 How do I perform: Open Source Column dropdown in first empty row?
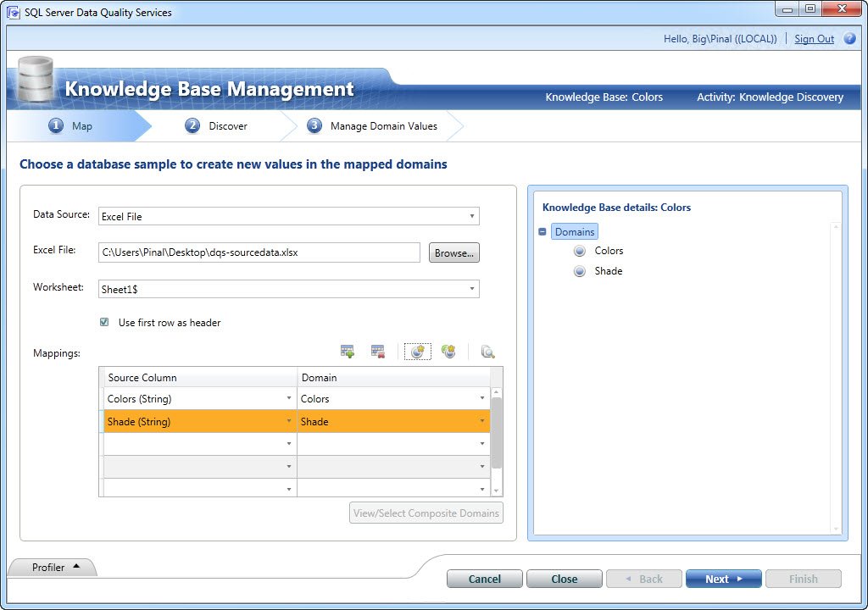point(288,444)
